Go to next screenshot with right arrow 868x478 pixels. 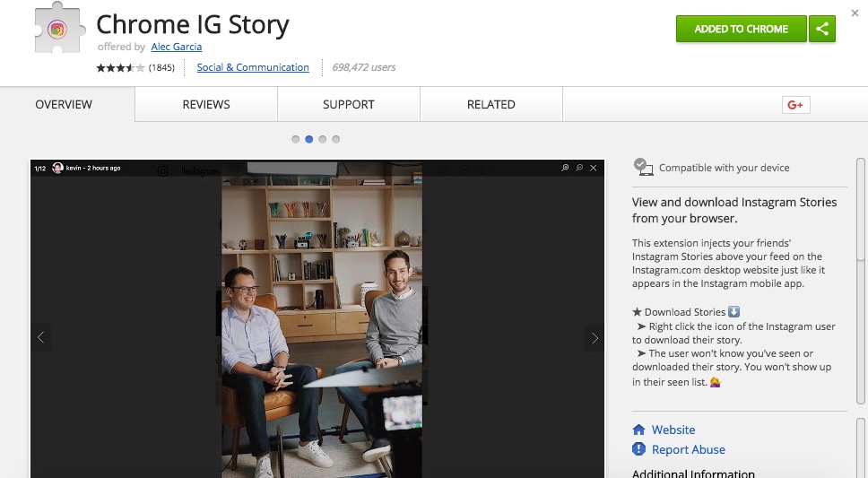595,338
